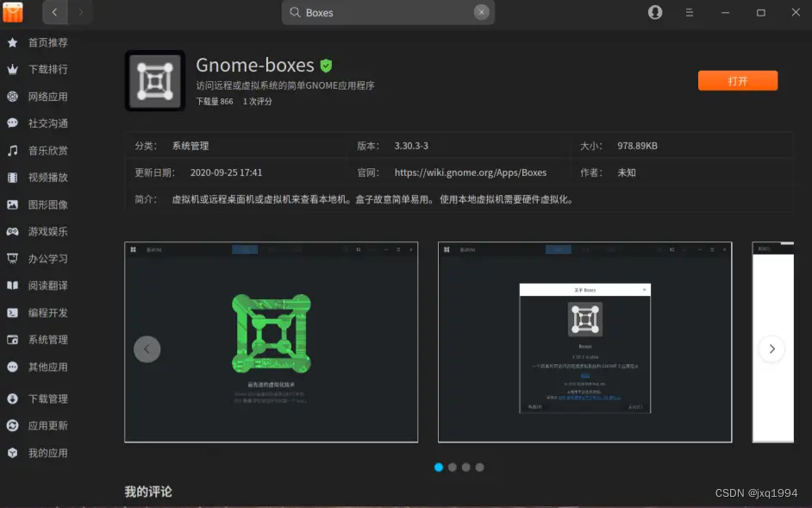The image size is (812, 508).
Task: Select the 其他应用 dots icon
Action: pos(12,367)
